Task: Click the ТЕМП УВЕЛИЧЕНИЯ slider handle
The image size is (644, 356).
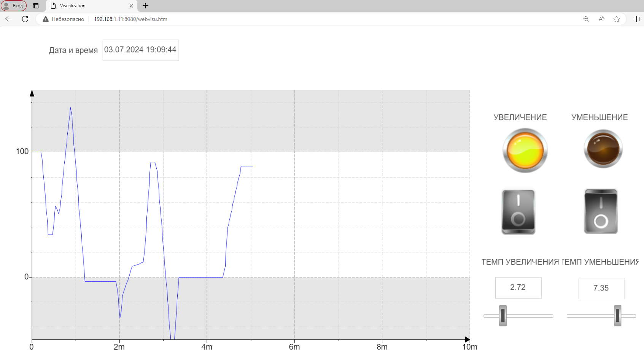Action: pyautogui.click(x=503, y=316)
